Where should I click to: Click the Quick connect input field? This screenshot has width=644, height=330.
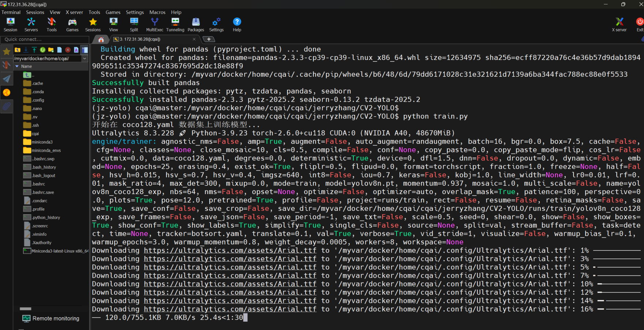pos(45,39)
